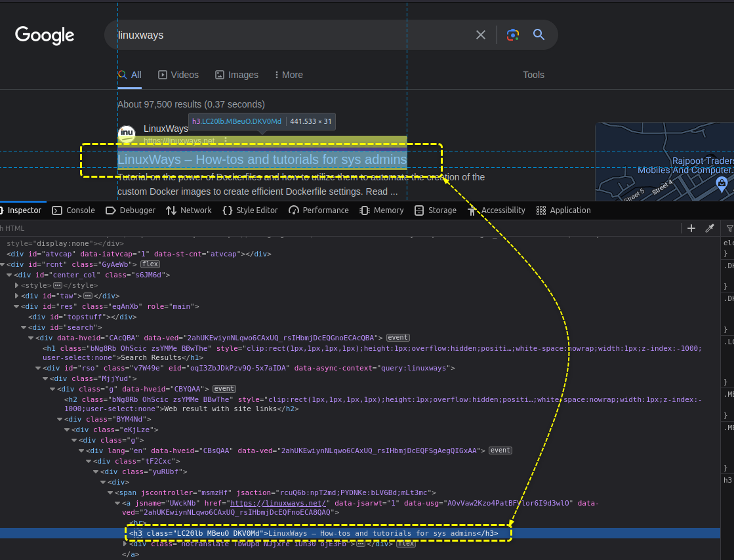This screenshot has width=734, height=560.
Task: Click event badge on data-hveid="CAcQBA" div
Action: [x=398, y=338]
